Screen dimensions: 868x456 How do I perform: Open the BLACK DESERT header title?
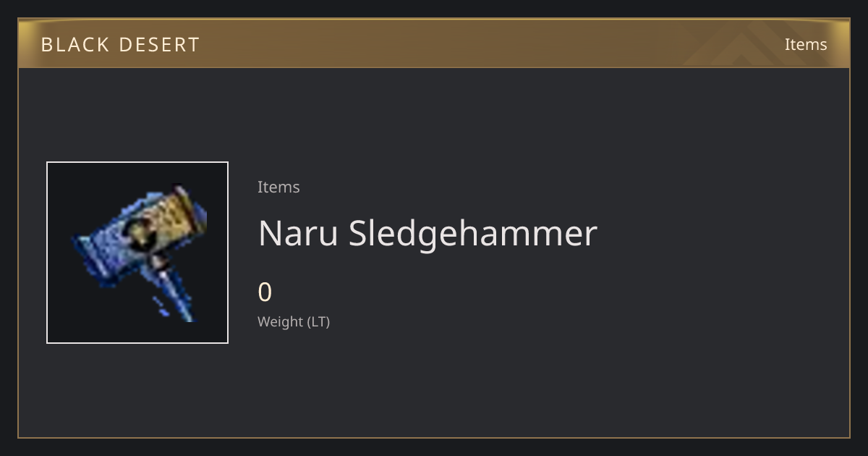point(120,45)
